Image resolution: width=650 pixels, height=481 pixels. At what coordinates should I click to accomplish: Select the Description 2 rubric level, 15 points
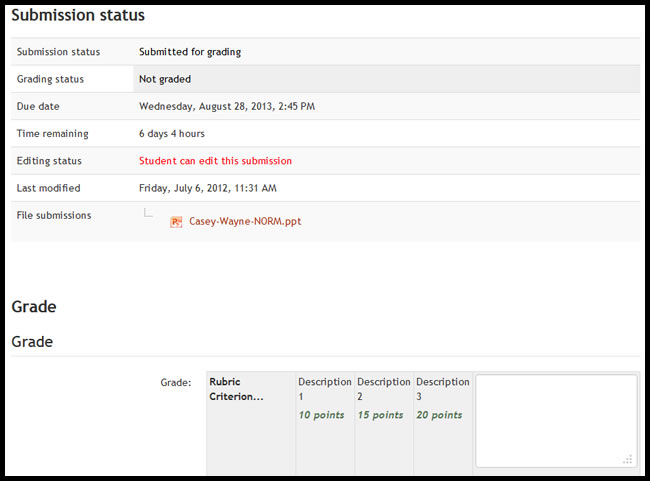coord(384,423)
